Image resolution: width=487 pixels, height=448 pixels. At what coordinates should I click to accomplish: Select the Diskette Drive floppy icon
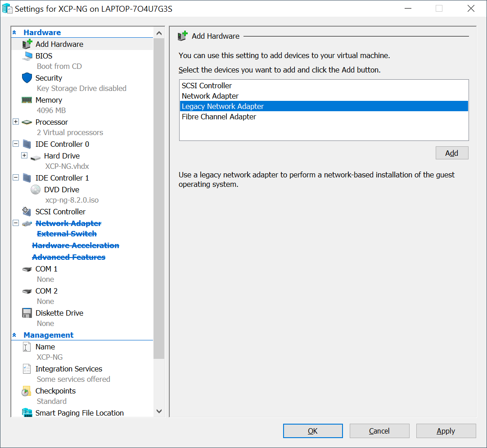tap(27, 313)
